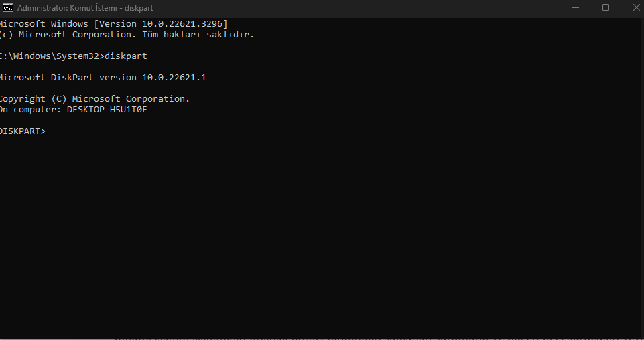Click the Command Prompt icon in title bar
Image resolution: width=644 pixels, height=340 pixels.
point(6,8)
